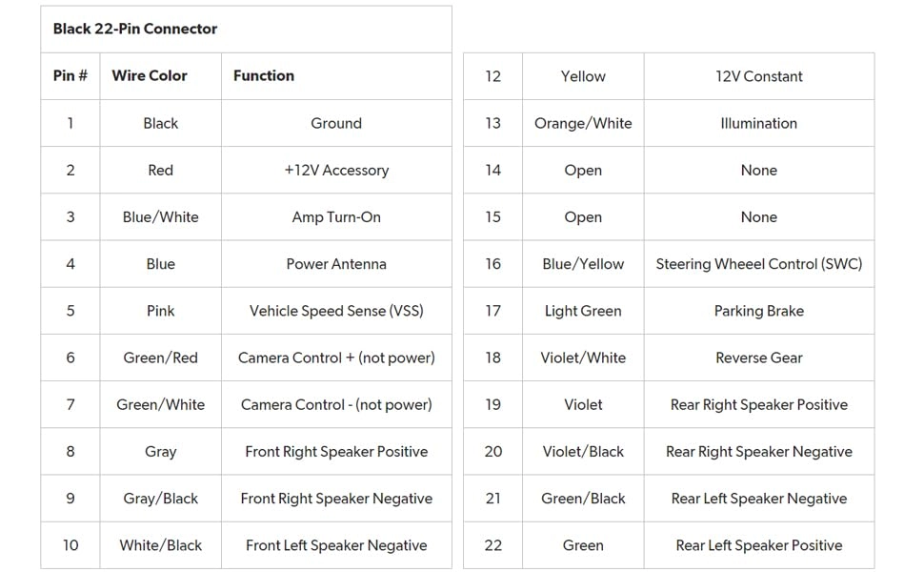The image size is (924, 572).
Task: Click the 'Function' column header
Action: pyautogui.click(x=264, y=75)
